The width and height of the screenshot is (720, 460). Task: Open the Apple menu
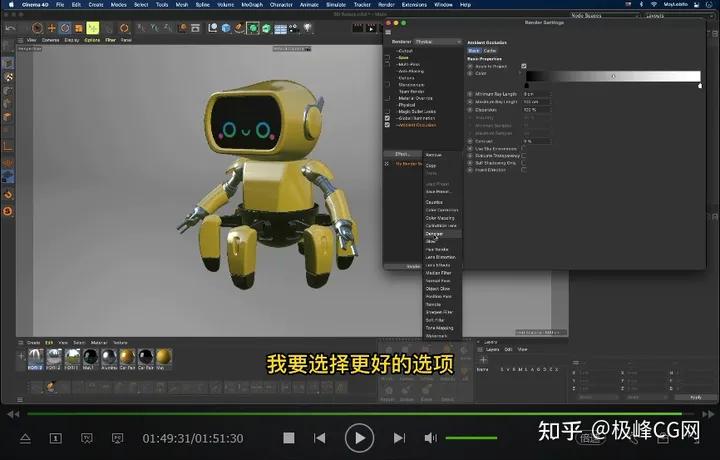pos(11,4)
